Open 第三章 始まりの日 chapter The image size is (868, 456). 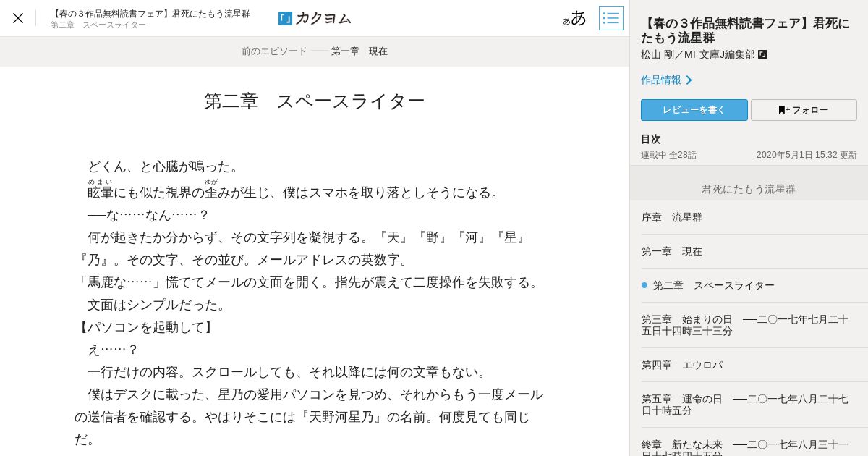(x=749, y=325)
